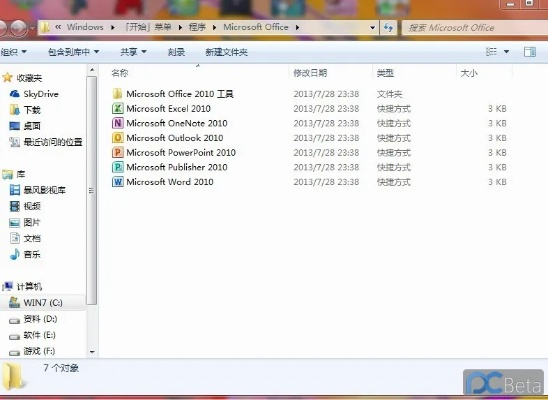The image size is (548, 400).
Task: Select the Microsoft Outlook 2010 shortcut icon
Action: point(117,138)
